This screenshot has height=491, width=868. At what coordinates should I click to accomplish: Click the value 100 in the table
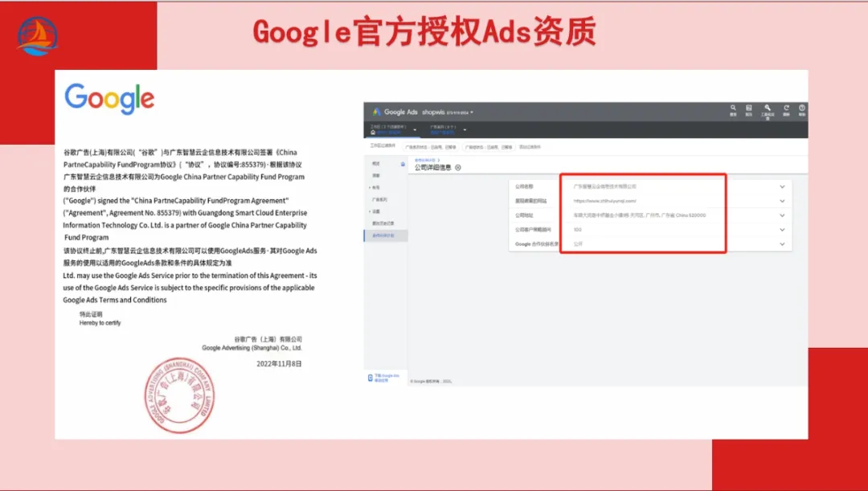click(x=577, y=230)
